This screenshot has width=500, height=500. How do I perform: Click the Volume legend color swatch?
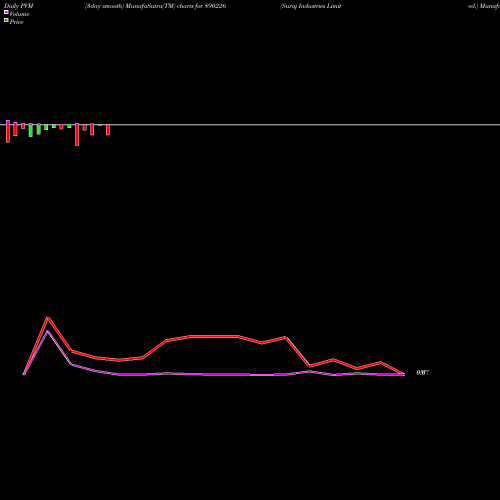point(6,12)
